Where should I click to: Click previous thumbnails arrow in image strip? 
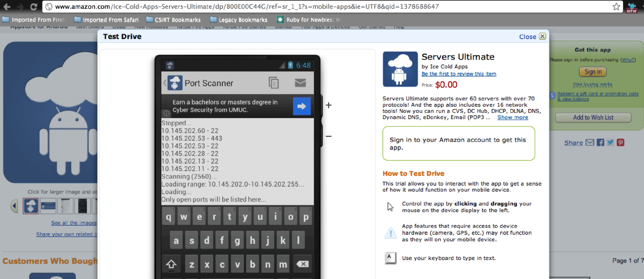pyautogui.click(x=14, y=206)
